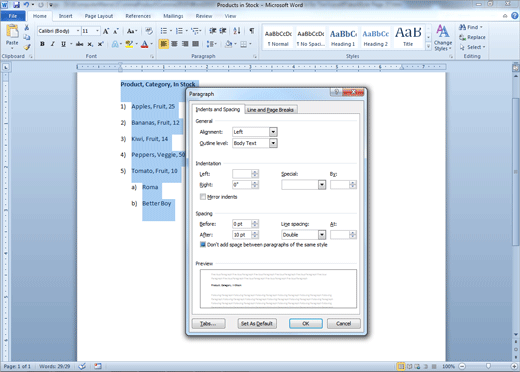Viewport: 520px width, 372px height.
Task: Click the Paste icon in Clipboard group
Action: point(12,32)
